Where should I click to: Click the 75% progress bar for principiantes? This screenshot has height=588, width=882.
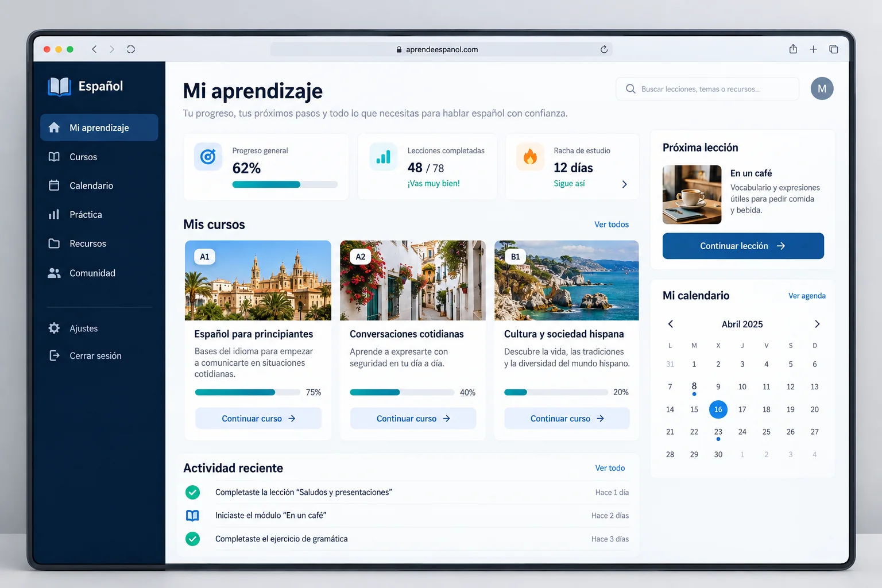[247, 392]
